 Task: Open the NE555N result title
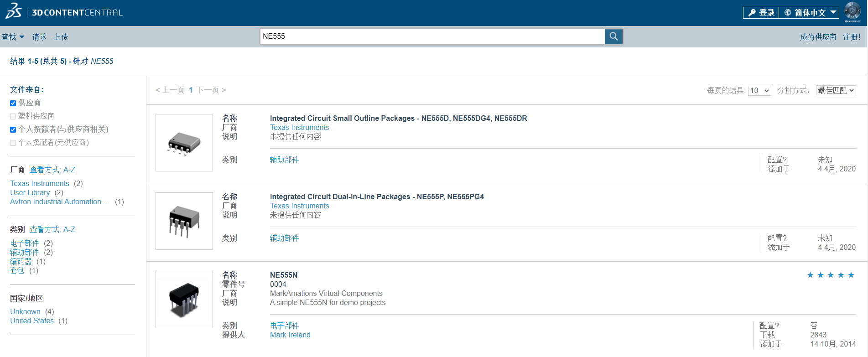click(284, 275)
